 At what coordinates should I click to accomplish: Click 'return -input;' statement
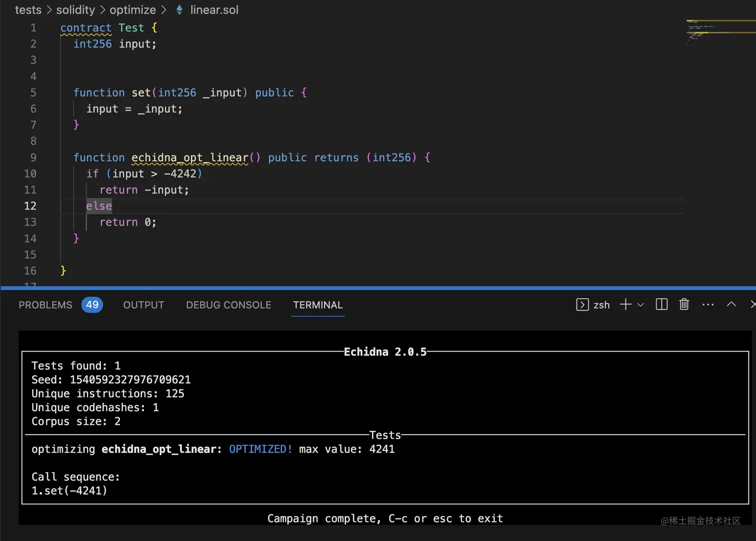pyautogui.click(x=144, y=190)
